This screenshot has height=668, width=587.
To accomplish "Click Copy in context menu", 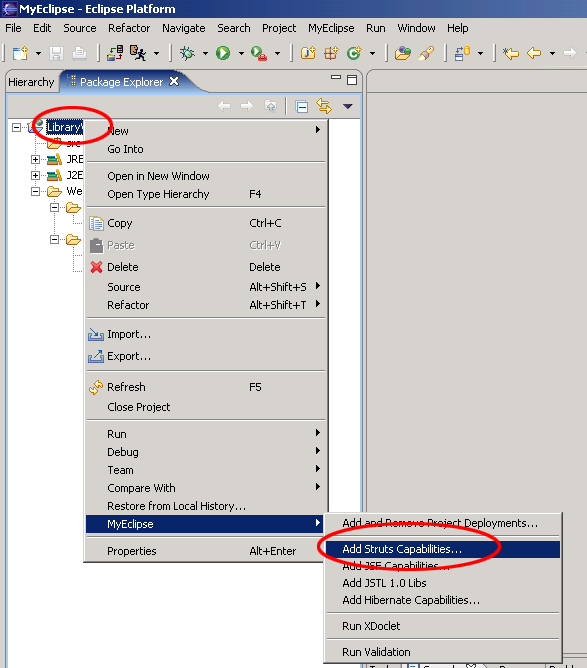I will click(206, 223).
